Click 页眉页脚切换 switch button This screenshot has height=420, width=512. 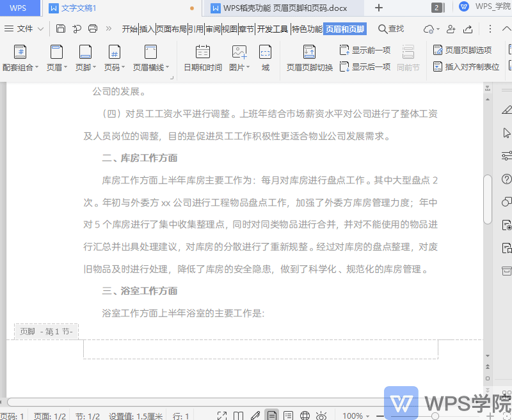310,58
